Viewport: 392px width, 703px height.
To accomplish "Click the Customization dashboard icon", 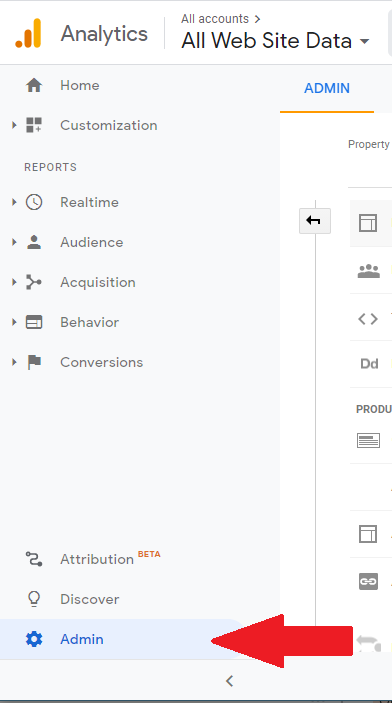I will click(34, 125).
